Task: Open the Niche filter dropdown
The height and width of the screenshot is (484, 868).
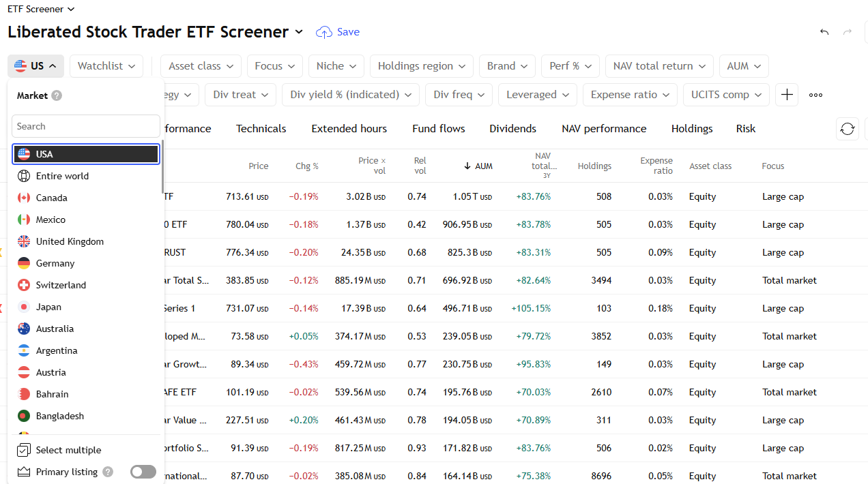Action: tap(336, 66)
